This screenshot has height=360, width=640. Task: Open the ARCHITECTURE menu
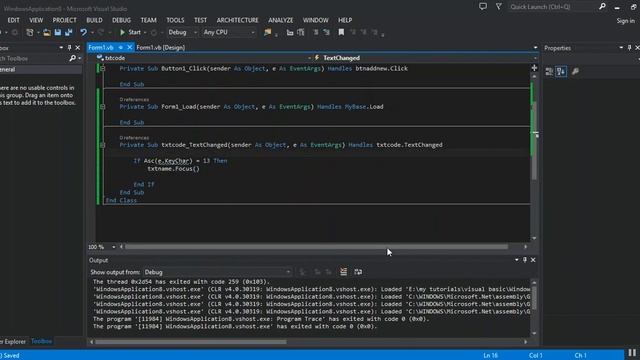237,20
